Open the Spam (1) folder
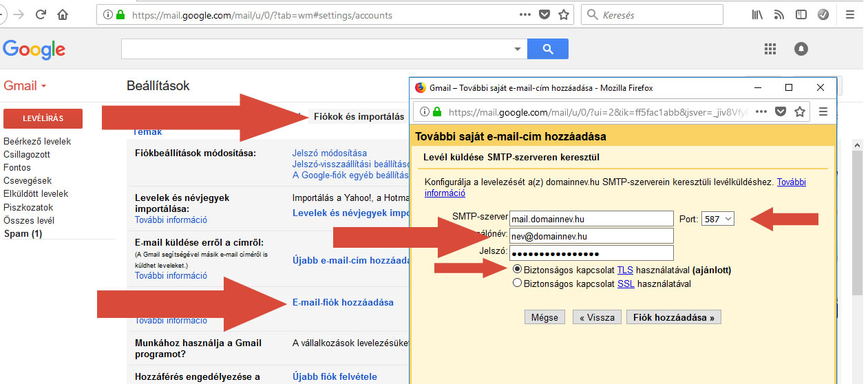Screen dimensions: 868x384 23,233
